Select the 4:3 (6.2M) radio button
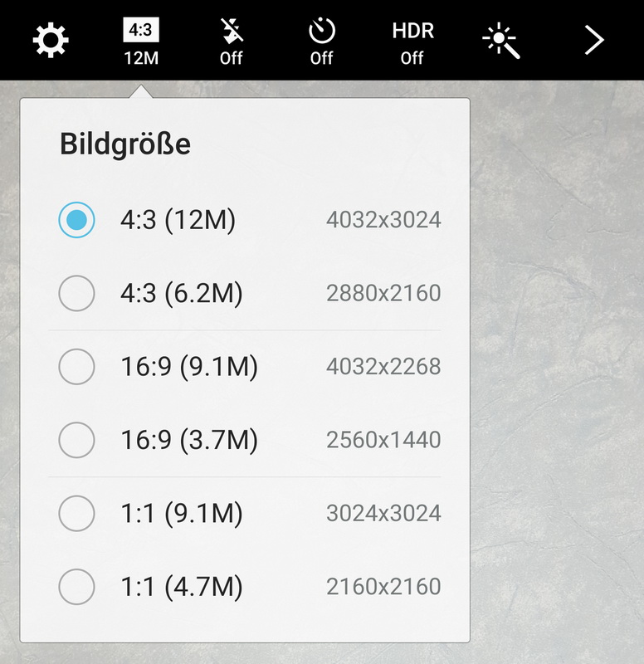The width and height of the screenshot is (644, 664). (x=76, y=293)
